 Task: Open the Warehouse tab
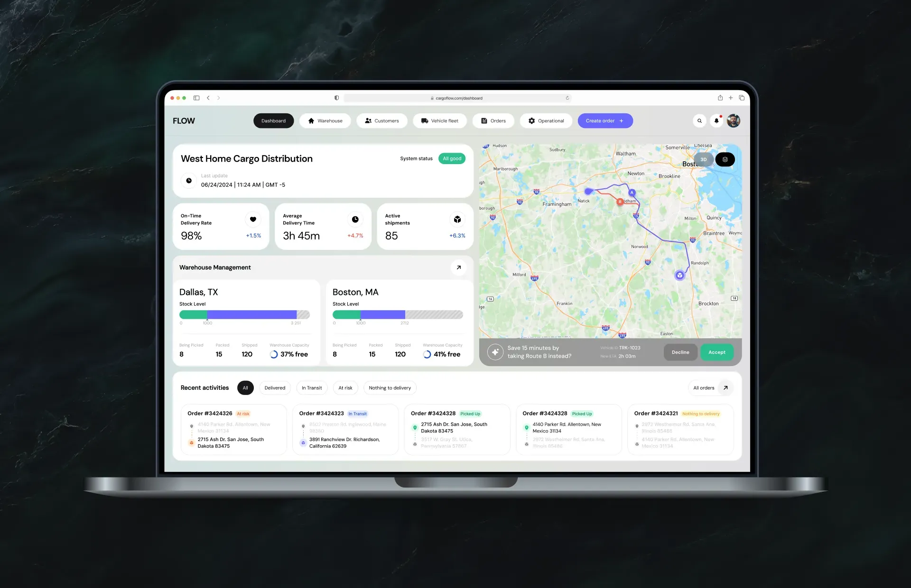(325, 121)
